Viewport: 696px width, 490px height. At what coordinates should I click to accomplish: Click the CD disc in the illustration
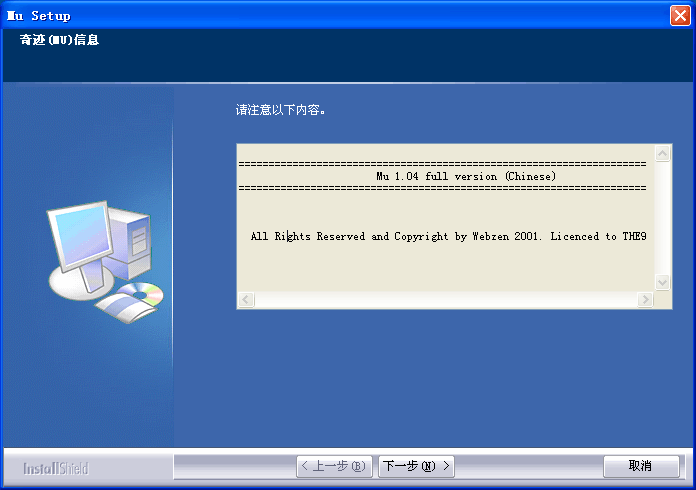pos(141,294)
